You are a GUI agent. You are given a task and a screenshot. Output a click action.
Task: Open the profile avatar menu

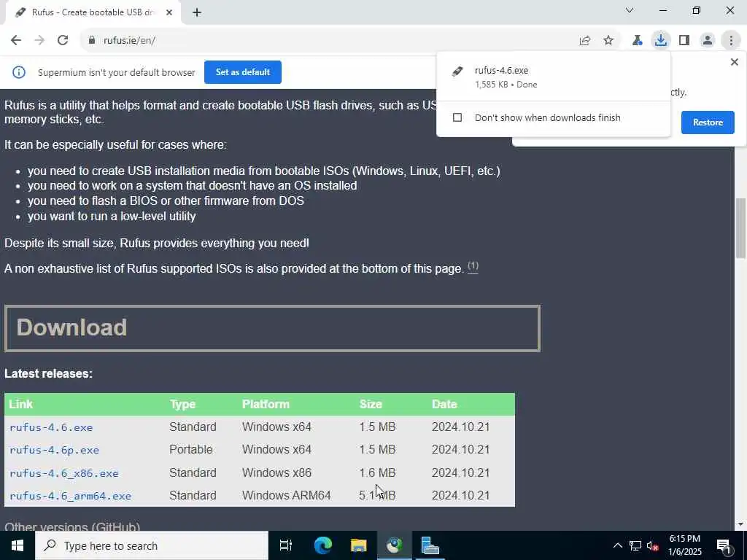[708, 41]
